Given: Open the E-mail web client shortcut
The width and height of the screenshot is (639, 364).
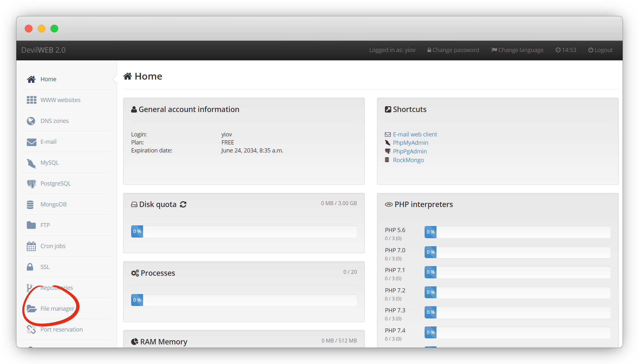Looking at the screenshot, I should coord(415,134).
